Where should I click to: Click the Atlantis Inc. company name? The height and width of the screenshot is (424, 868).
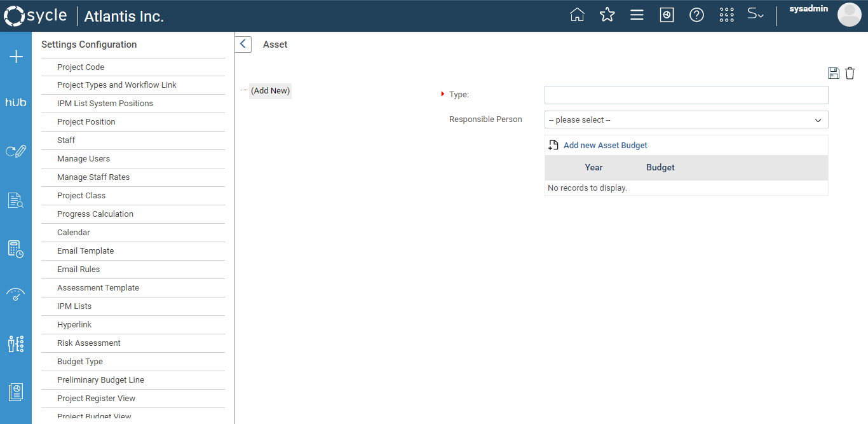click(x=124, y=17)
